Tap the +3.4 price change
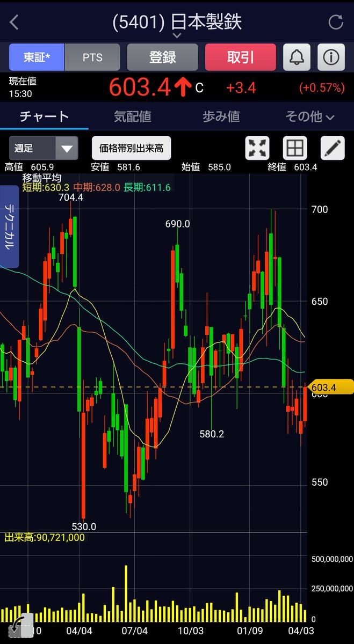This screenshot has width=354, height=644. point(241,87)
